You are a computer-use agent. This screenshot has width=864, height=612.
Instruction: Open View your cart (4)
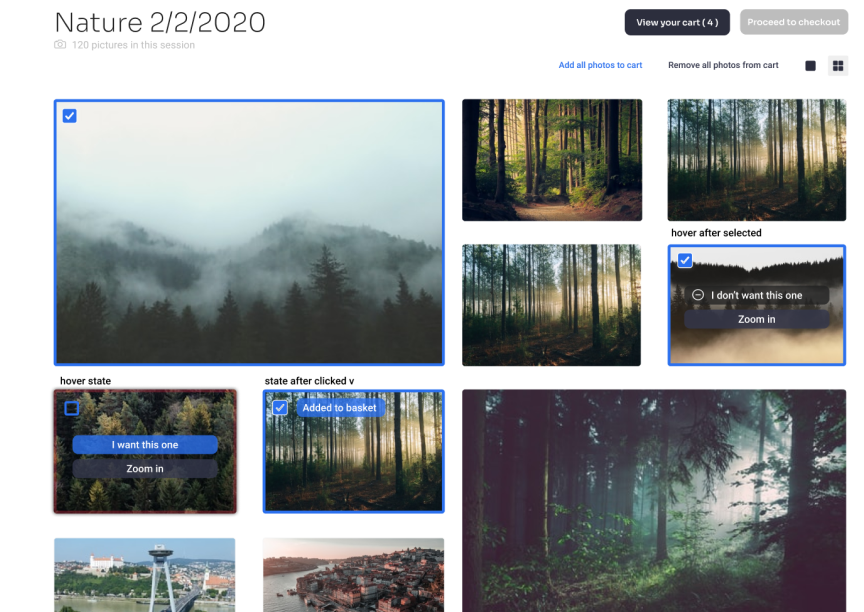coord(677,22)
